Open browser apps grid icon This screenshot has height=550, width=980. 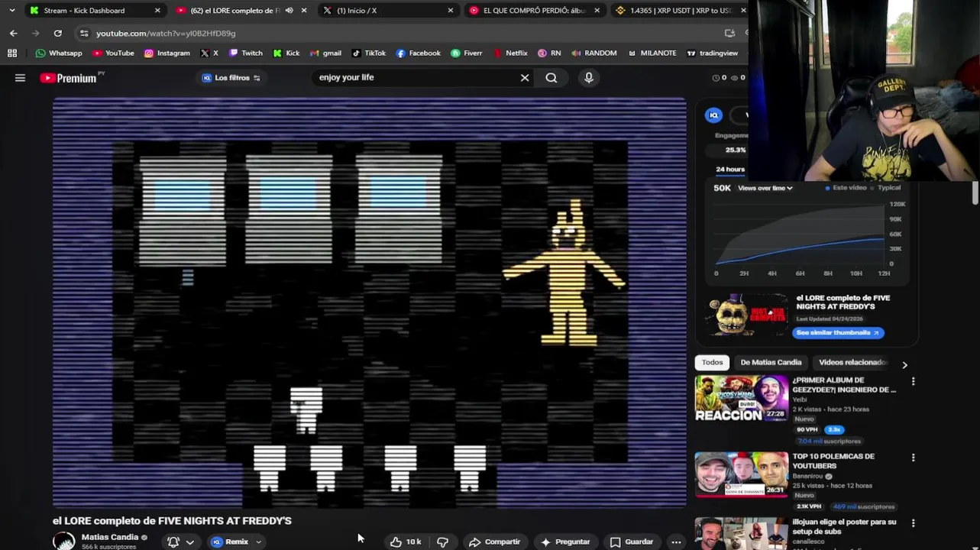12,53
